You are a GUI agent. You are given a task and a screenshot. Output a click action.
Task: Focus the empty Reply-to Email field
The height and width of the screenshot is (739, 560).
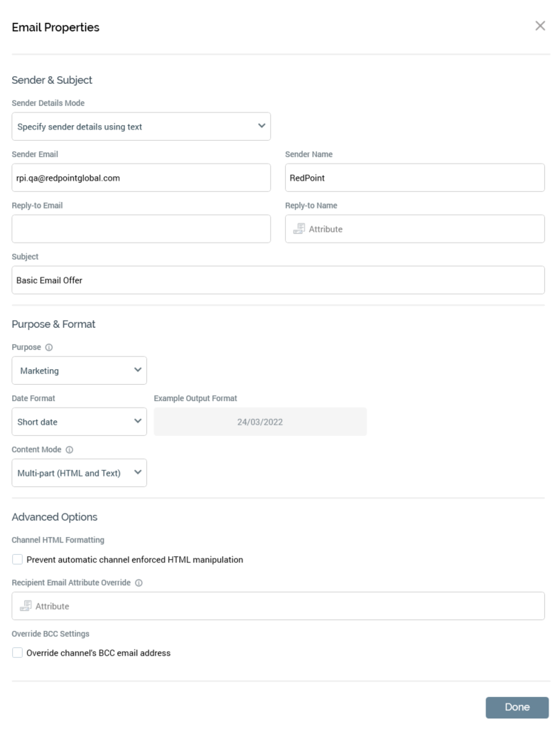click(141, 229)
